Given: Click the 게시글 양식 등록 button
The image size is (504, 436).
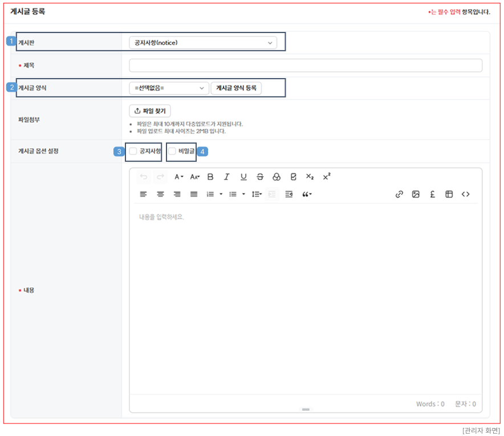Looking at the screenshot, I should click(236, 88).
